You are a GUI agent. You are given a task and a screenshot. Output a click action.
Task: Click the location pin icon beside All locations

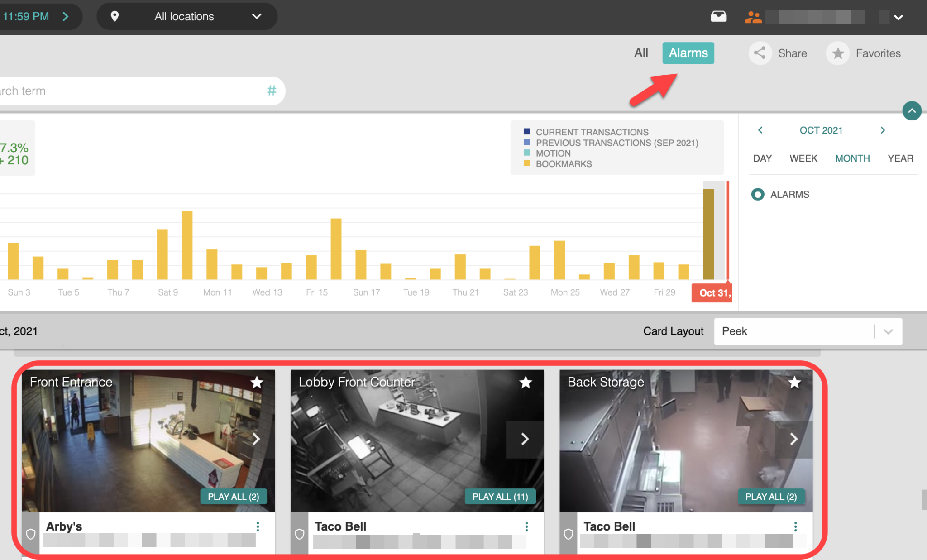[115, 16]
